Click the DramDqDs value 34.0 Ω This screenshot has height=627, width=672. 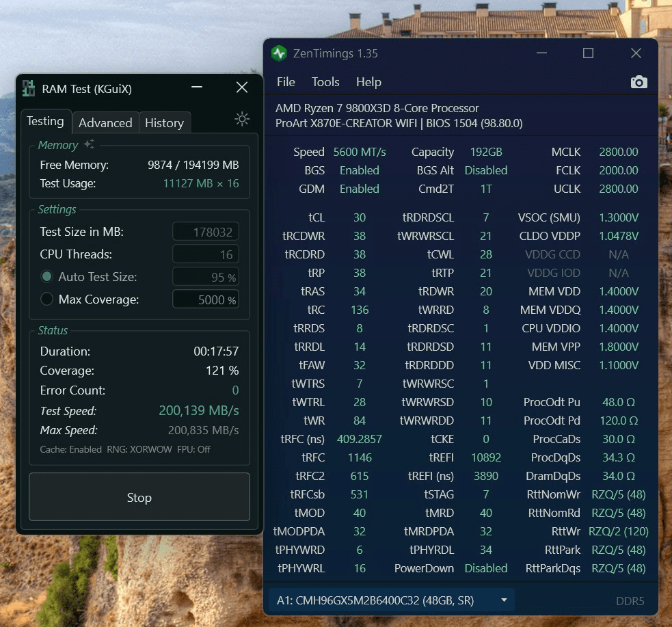(x=619, y=476)
